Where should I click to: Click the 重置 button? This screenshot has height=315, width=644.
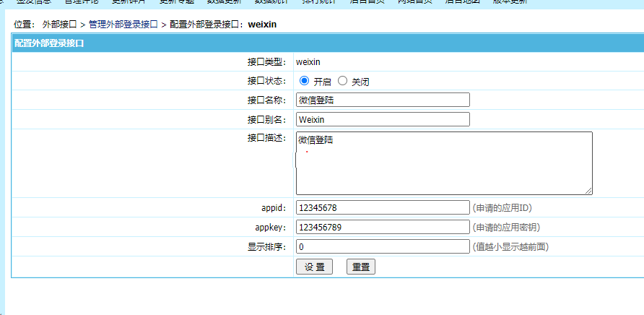pyautogui.click(x=361, y=267)
